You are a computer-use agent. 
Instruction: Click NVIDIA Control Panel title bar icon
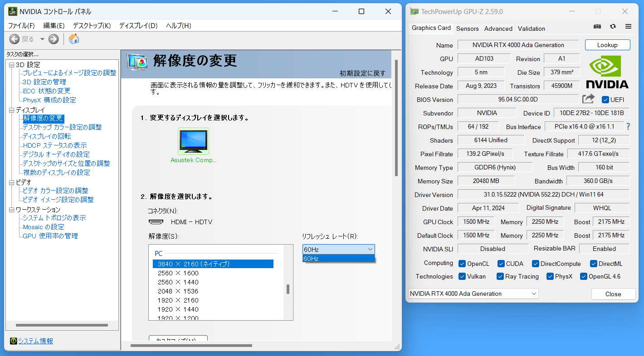(x=12, y=11)
